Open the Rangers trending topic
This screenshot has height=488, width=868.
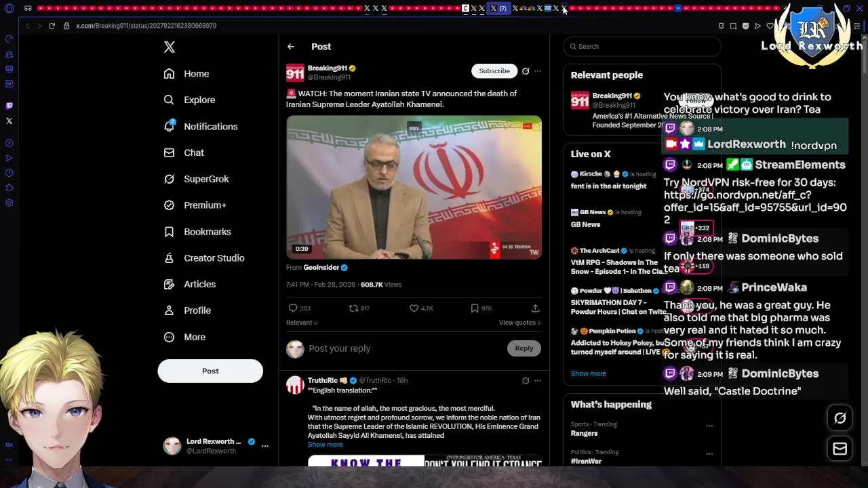tap(585, 433)
